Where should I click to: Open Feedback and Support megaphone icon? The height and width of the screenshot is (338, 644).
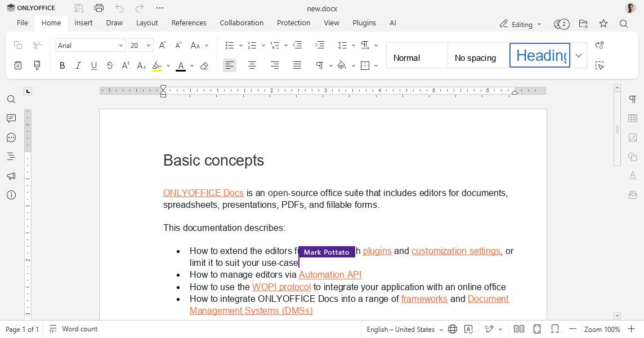tap(11, 176)
